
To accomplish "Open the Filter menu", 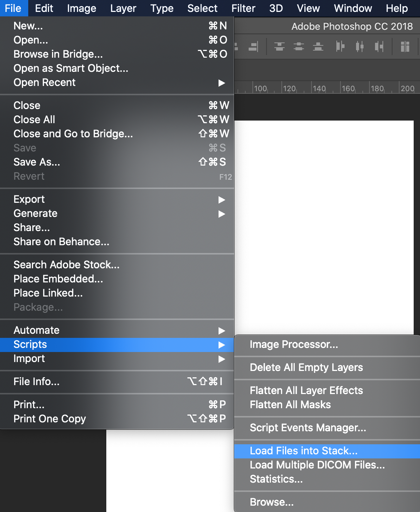I will 243,8.
